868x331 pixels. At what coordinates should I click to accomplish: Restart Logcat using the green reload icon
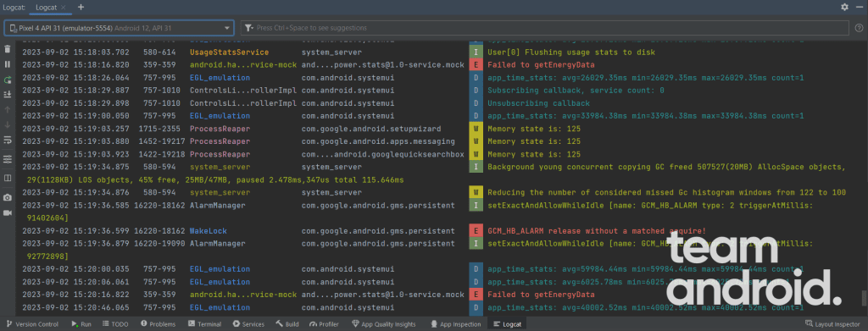click(x=7, y=80)
